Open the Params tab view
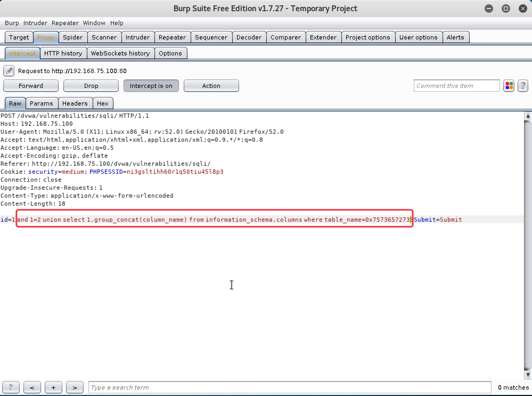 (x=41, y=103)
